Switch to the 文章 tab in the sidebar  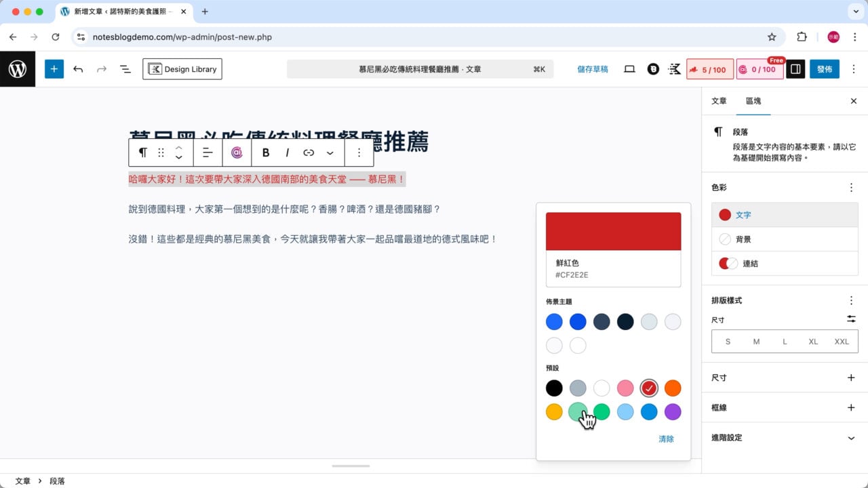tap(718, 100)
